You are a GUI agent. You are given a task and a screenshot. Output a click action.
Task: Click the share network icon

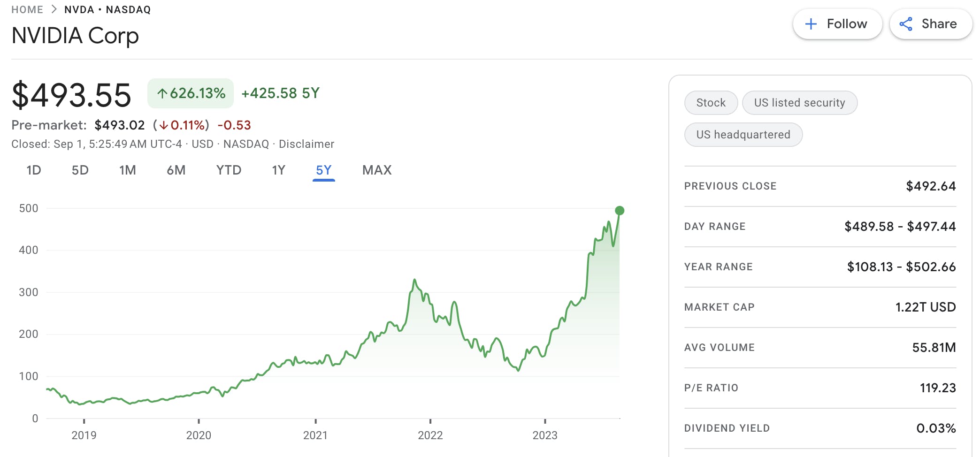[906, 24]
